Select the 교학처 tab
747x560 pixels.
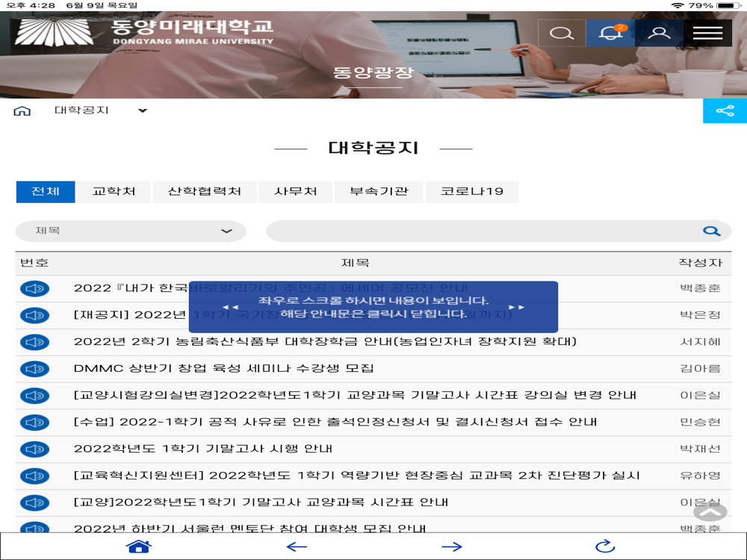(x=114, y=191)
